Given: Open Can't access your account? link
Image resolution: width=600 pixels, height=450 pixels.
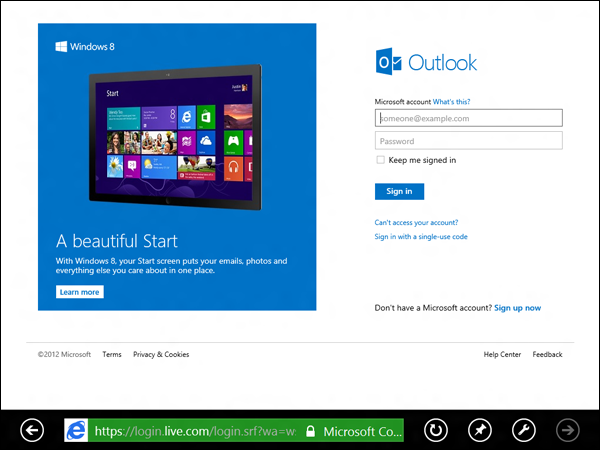Looking at the screenshot, I should click(416, 222).
